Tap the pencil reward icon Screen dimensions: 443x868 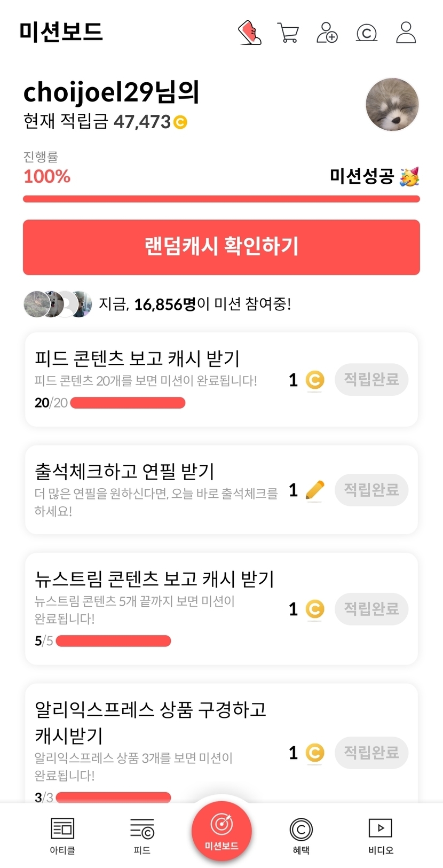point(315,490)
